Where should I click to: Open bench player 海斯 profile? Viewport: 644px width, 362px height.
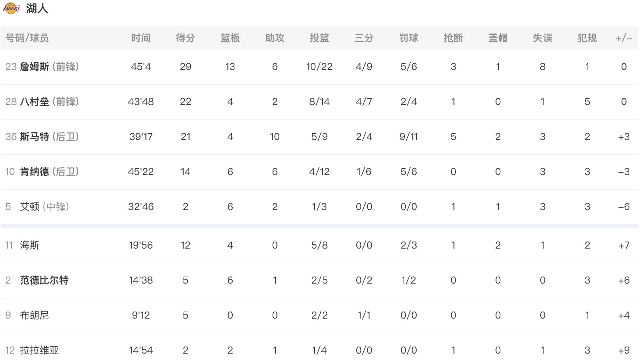click(x=29, y=245)
